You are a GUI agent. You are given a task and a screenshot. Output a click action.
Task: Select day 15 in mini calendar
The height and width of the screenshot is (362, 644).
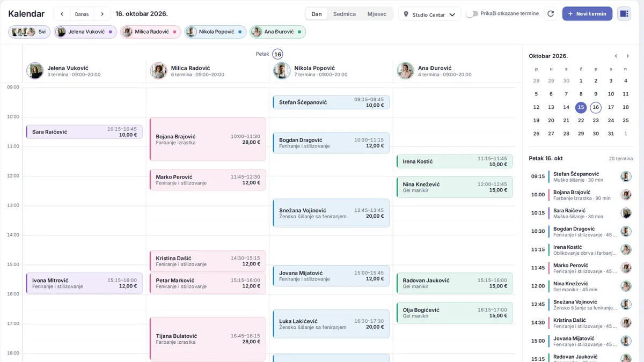click(581, 107)
